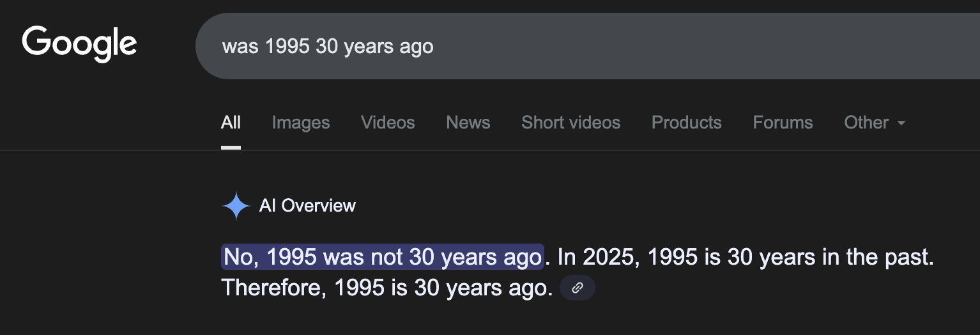Screen dimensions: 980x335
Task: Open the Videos tab
Action: coord(388,123)
